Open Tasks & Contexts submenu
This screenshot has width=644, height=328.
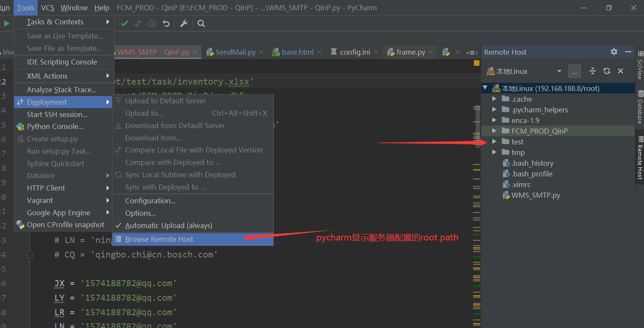64,22
